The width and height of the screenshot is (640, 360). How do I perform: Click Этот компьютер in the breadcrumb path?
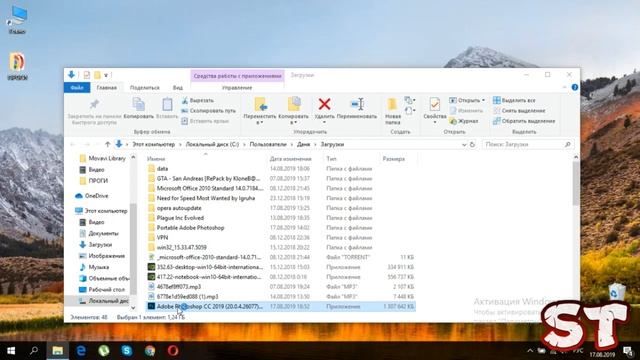[153, 144]
